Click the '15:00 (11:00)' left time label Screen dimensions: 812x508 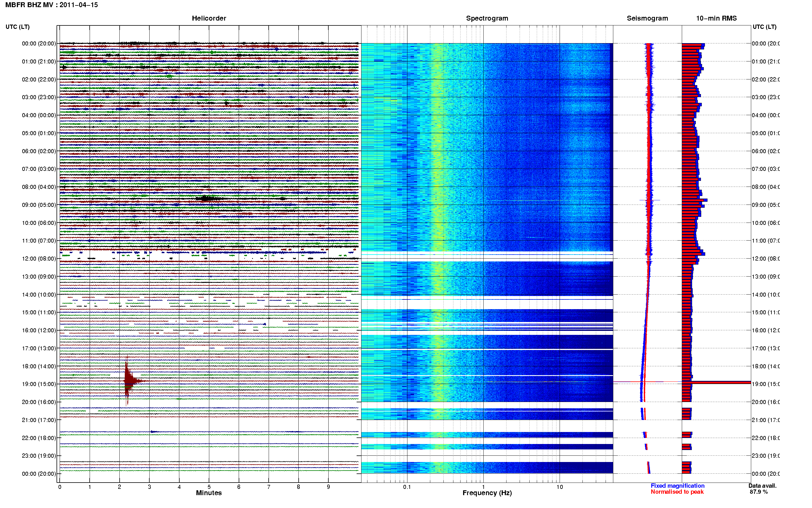click(x=39, y=312)
